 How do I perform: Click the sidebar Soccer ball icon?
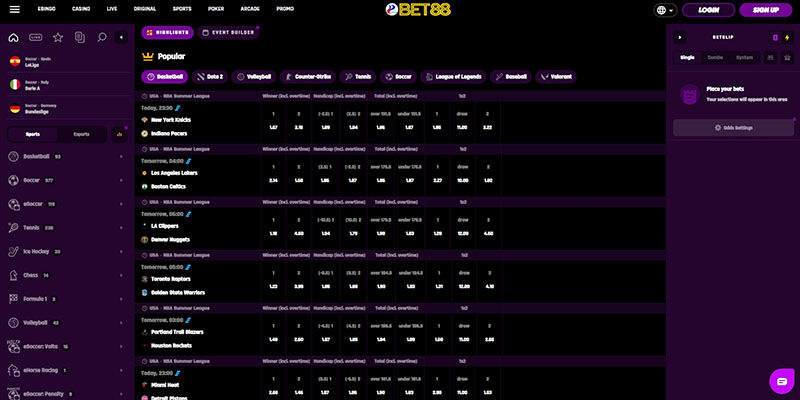[13, 180]
